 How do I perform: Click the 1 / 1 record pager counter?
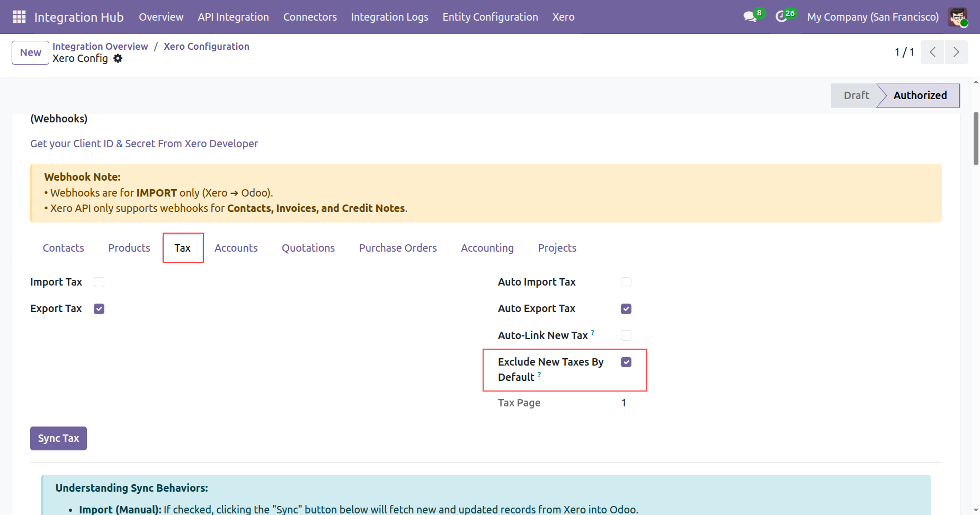point(904,52)
